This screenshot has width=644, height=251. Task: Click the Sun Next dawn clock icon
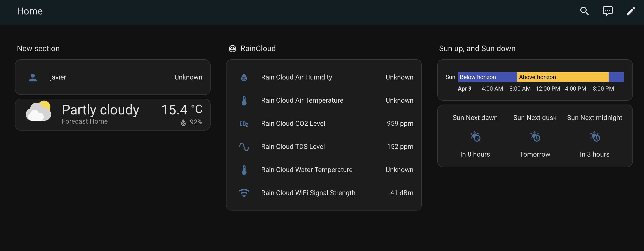point(475,137)
